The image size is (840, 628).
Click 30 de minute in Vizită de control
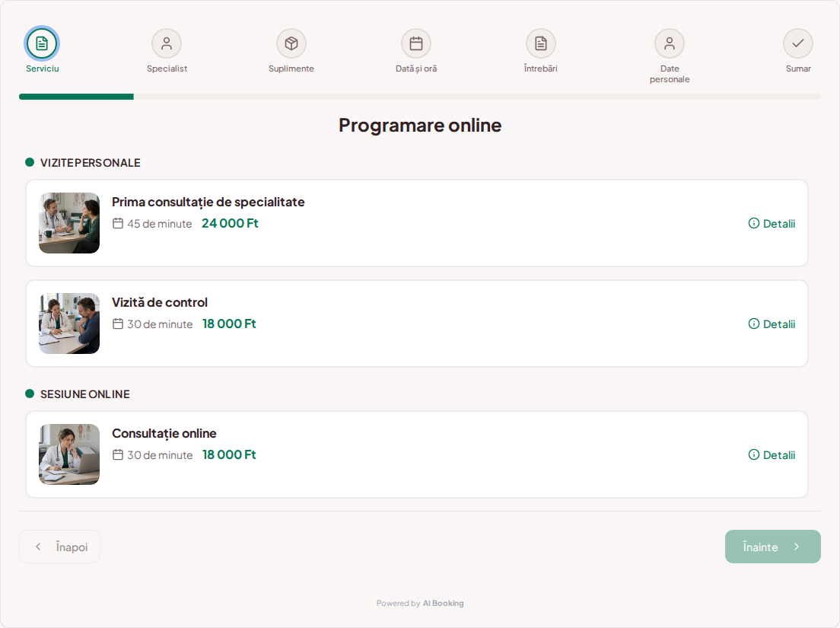click(x=160, y=324)
